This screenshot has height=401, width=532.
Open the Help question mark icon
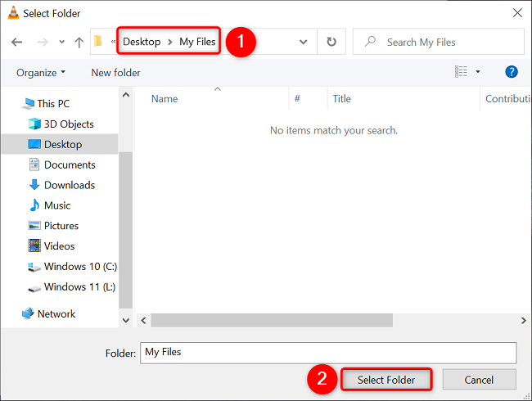(x=512, y=72)
